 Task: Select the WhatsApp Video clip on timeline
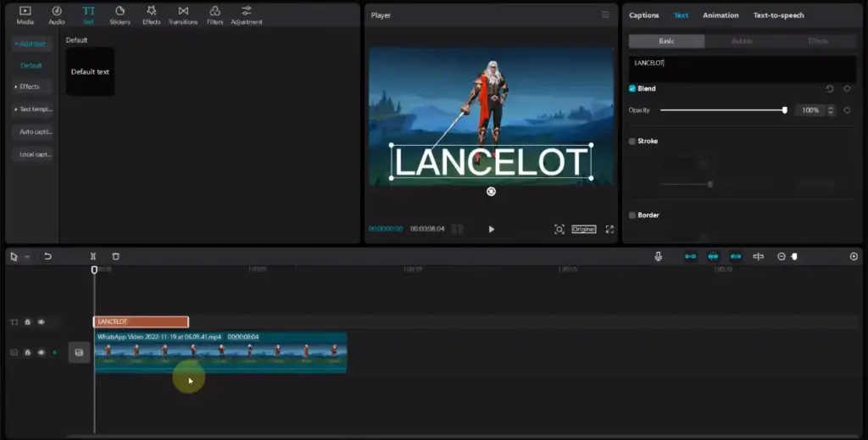[220, 353]
